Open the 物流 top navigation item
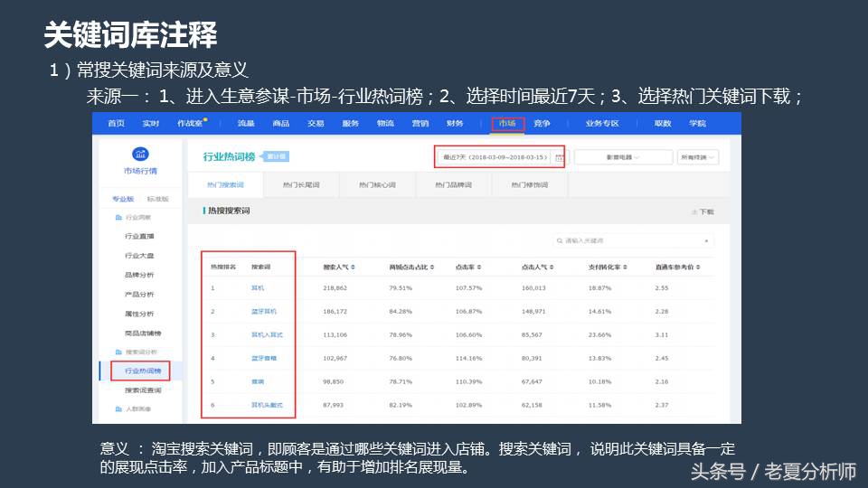Screen dimensions: 868x488 [x=385, y=124]
